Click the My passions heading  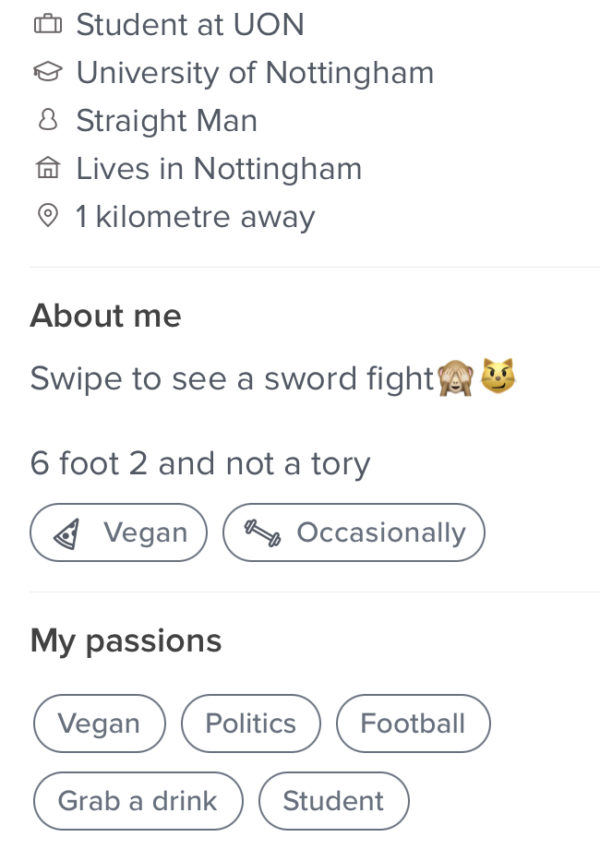126,642
